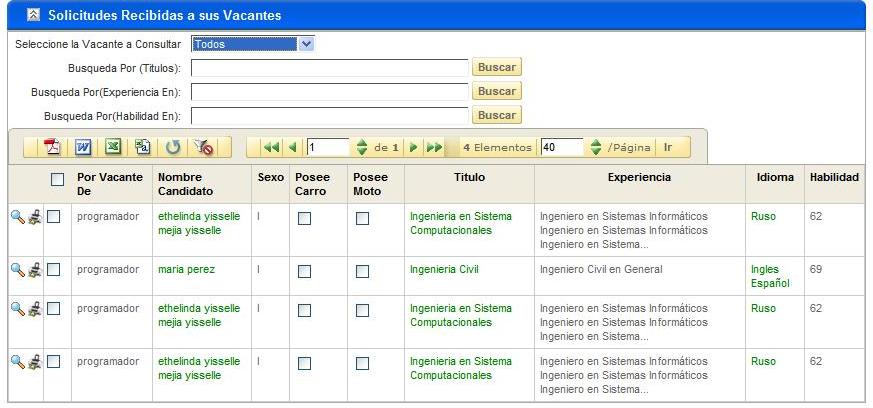Export the list to Word
The width and height of the screenshot is (873, 408).
tap(83, 147)
